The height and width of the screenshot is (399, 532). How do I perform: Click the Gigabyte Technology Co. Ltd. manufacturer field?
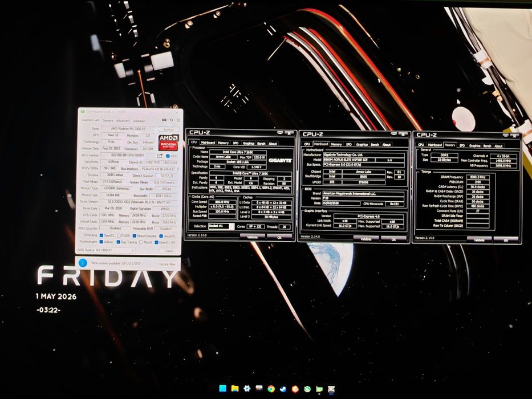pyautogui.click(x=363, y=154)
